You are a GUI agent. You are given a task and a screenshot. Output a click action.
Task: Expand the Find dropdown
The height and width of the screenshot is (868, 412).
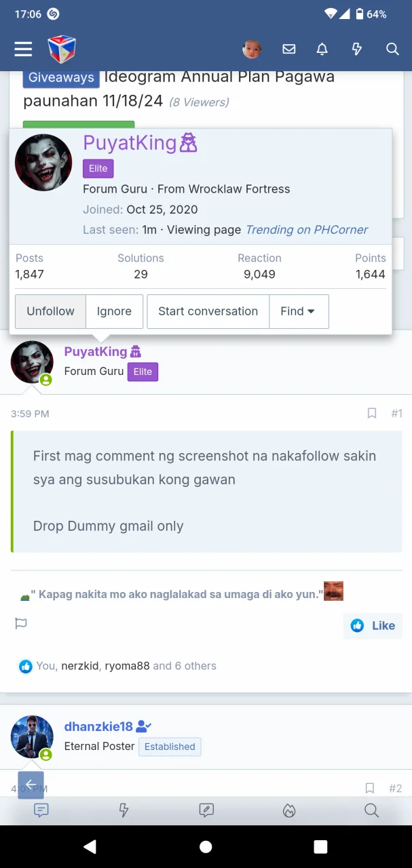click(x=299, y=311)
